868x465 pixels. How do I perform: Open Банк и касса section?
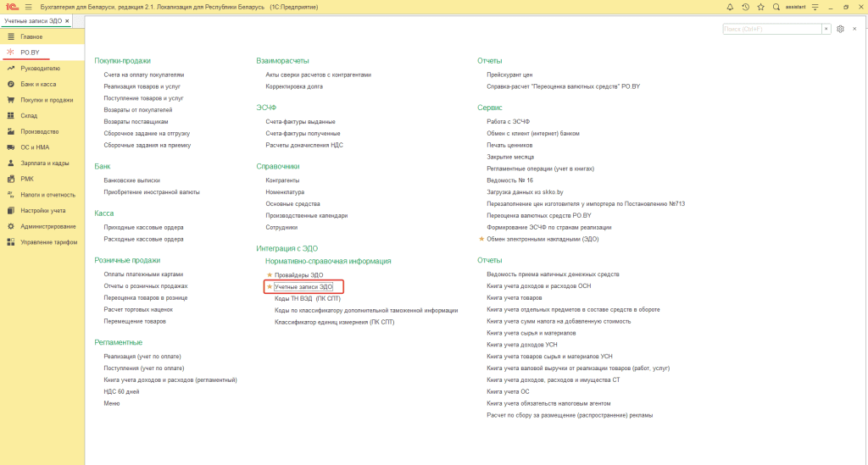point(38,84)
